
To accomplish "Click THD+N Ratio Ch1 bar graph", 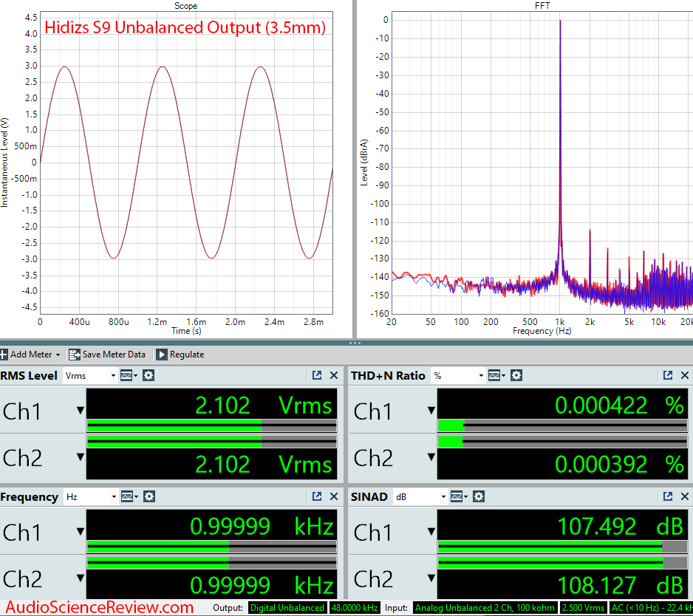I will (x=562, y=425).
